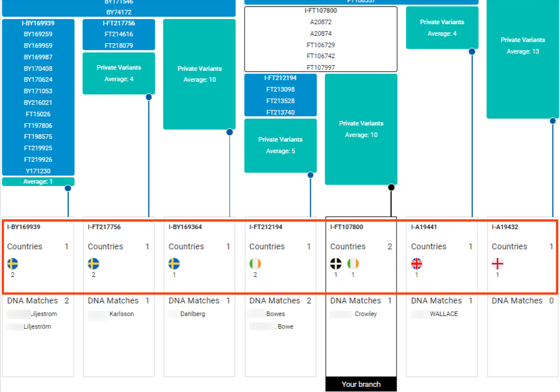Screen dimensions: 560x392
Task: Click the Ireland flag under I-FT212194
Action: 255,264
